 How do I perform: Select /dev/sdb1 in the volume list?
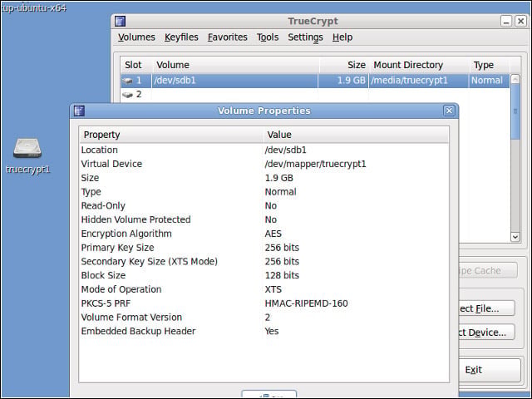click(175, 81)
